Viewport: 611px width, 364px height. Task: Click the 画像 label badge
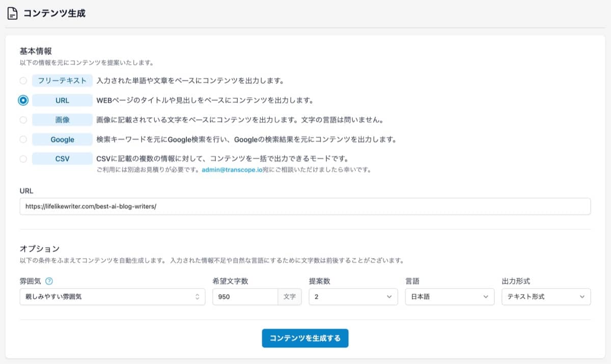point(62,120)
